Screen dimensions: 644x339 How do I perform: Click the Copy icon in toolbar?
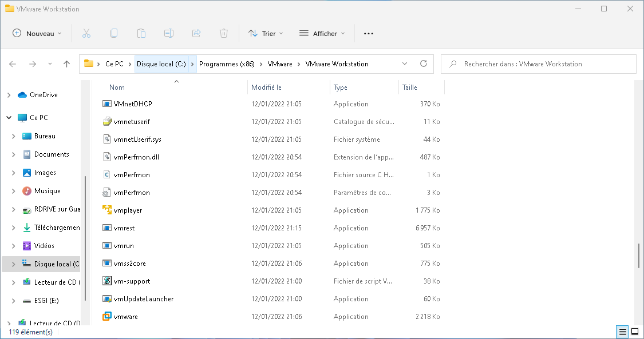[x=114, y=34]
